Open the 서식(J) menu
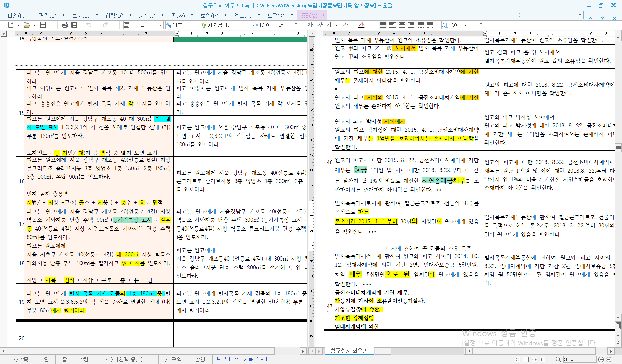The height and width of the screenshot is (364, 622). tap(147, 16)
